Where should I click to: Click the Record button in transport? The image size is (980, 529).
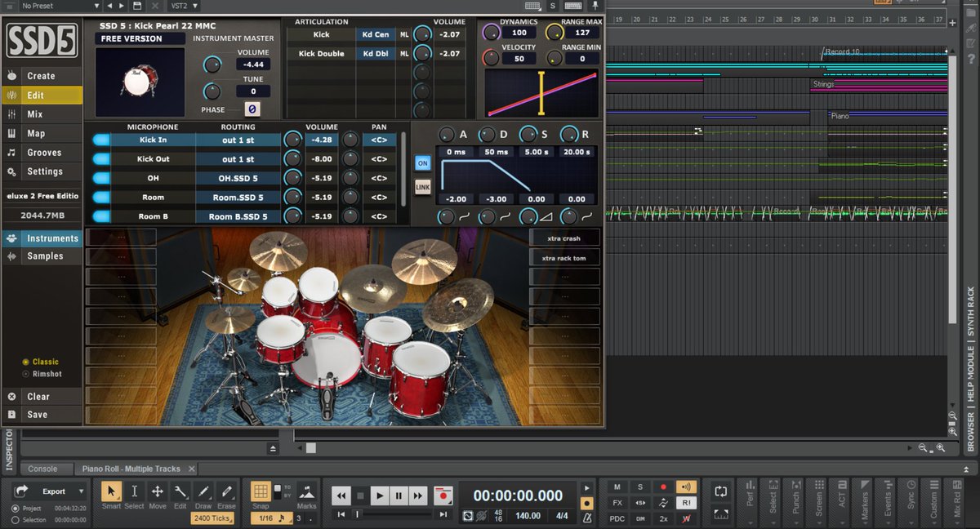point(443,496)
